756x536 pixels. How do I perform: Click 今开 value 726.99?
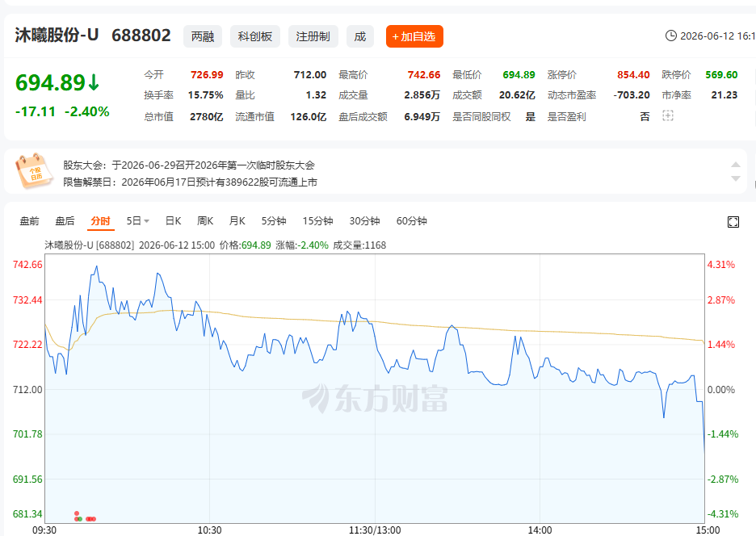pyautogui.click(x=207, y=75)
